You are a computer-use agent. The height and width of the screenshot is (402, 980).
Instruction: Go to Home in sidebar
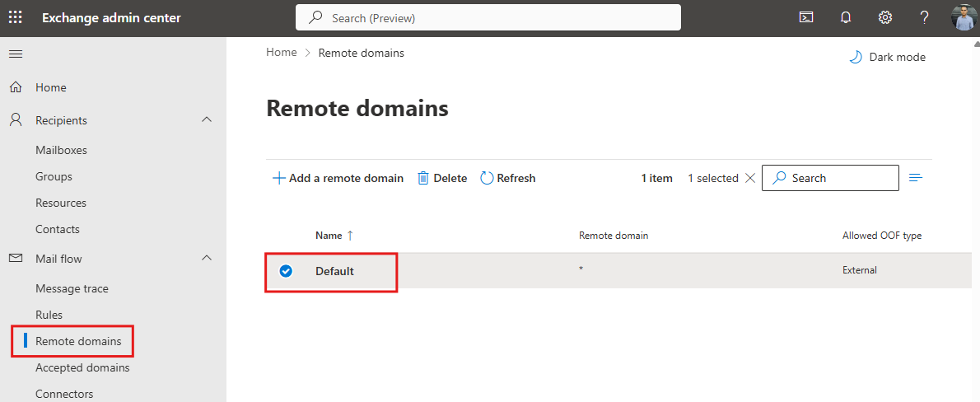coord(50,87)
